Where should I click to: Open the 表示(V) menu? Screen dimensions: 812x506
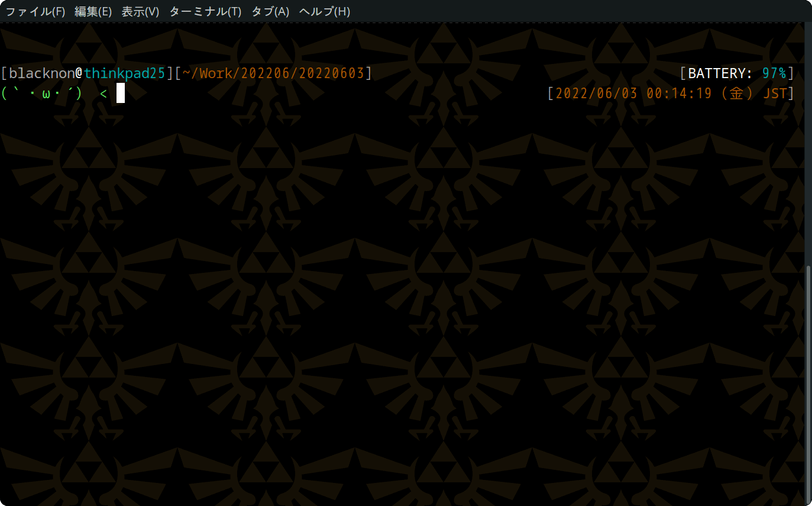point(141,11)
